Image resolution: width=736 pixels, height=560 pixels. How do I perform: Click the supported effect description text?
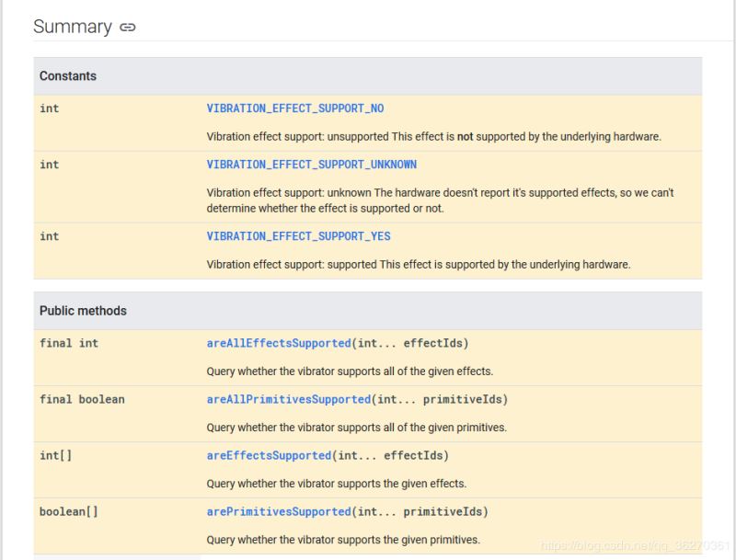[x=418, y=264]
